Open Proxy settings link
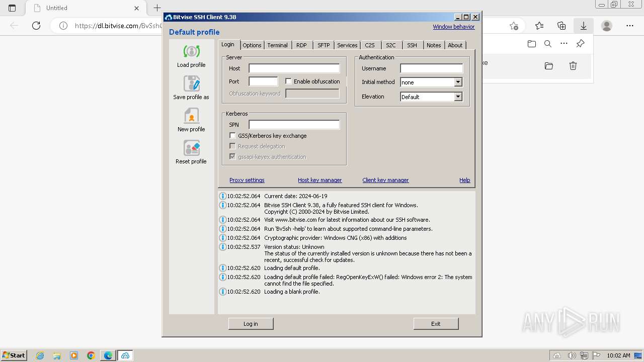 247,180
